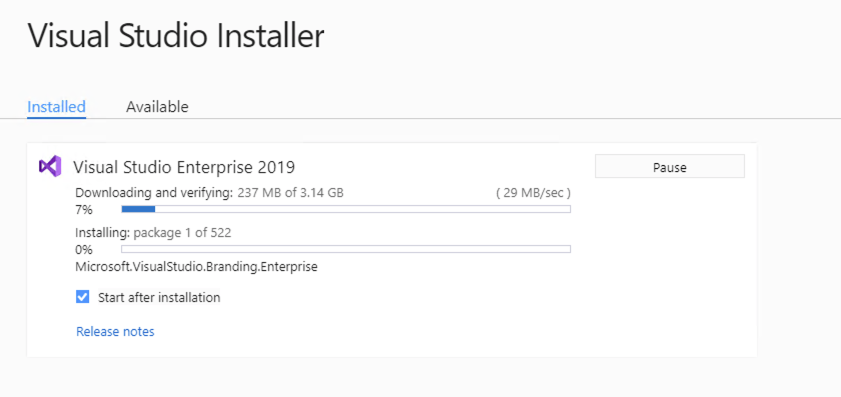Click the 237 MB of 3.14 GB text
The height and width of the screenshot is (397, 841).
click(x=291, y=193)
